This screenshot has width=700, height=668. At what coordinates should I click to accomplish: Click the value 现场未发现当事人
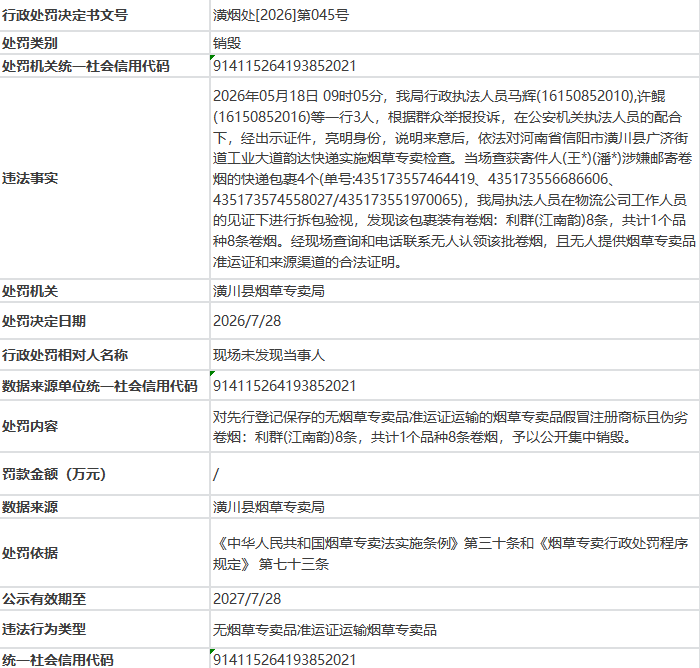point(269,355)
